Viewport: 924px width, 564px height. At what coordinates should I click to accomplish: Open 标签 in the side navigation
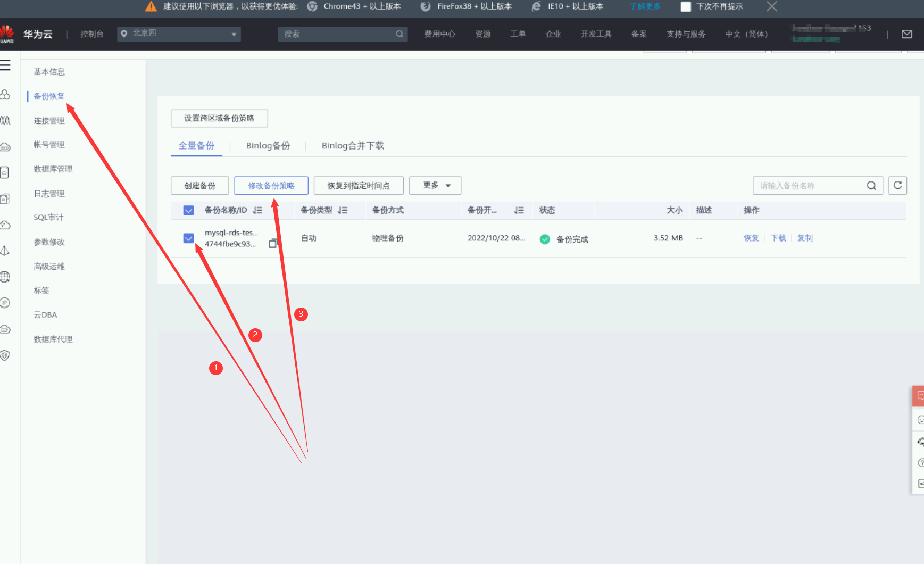[x=41, y=291]
